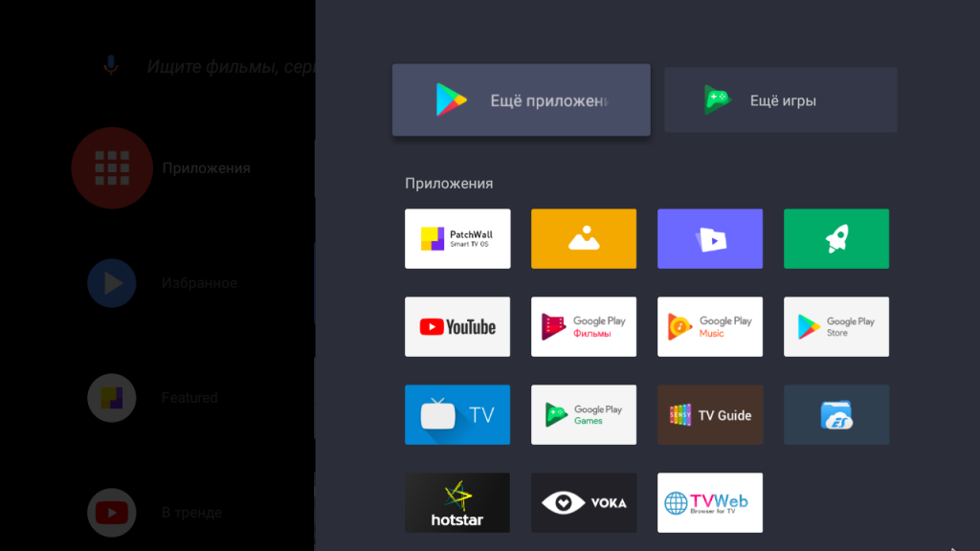Image resolution: width=980 pixels, height=551 pixels.
Task: Open the ES file explorer app
Action: (836, 414)
